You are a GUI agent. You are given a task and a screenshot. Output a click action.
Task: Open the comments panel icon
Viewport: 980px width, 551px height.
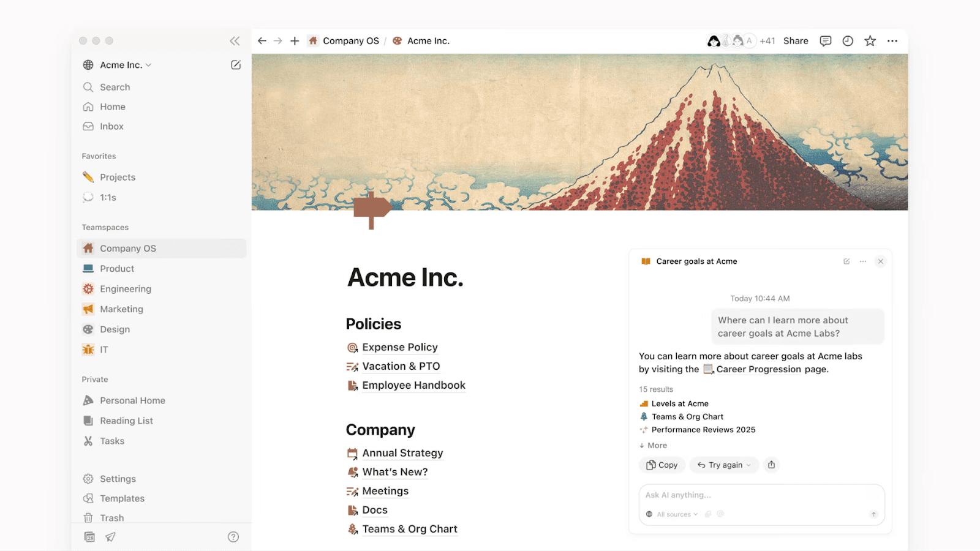point(826,41)
